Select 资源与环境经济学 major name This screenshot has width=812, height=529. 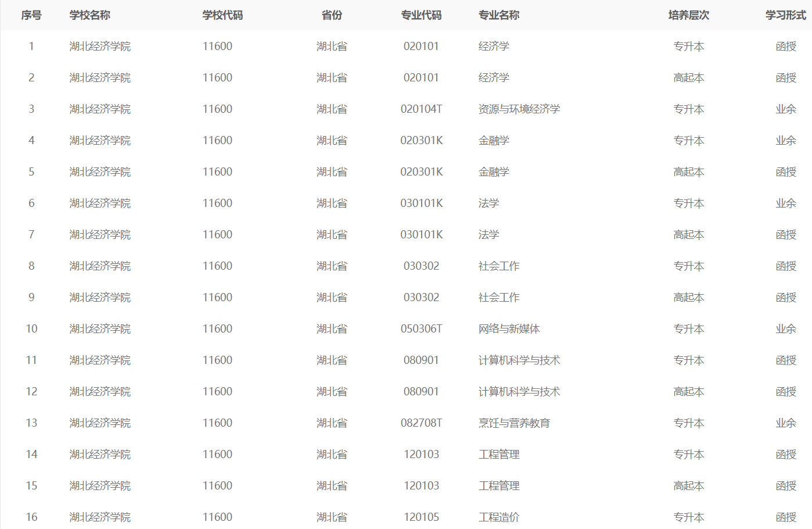point(519,109)
